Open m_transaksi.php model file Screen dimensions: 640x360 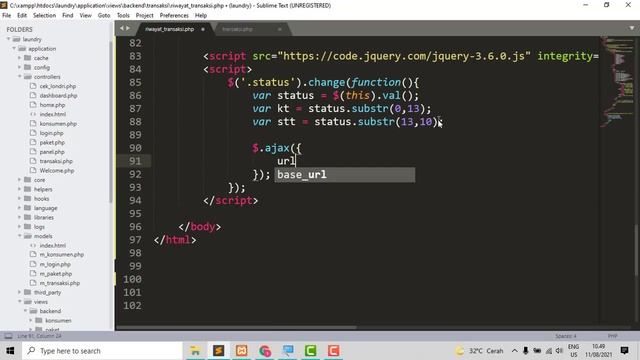click(60, 283)
